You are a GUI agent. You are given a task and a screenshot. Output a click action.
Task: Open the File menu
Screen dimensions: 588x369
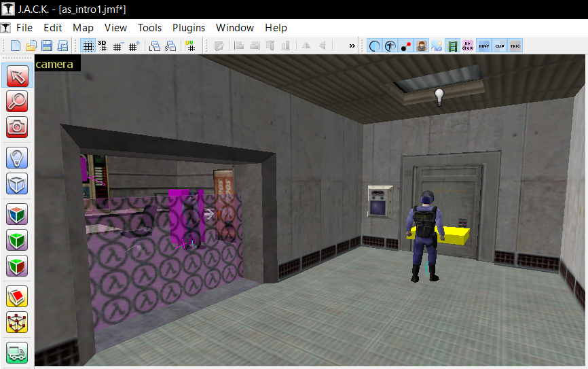[24, 28]
